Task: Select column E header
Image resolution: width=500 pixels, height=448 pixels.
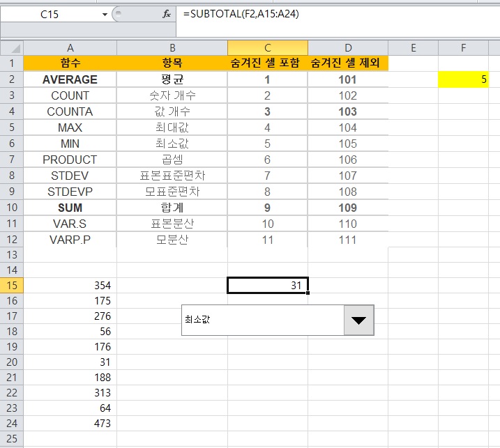Action: pyautogui.click(x=413, y=47)
